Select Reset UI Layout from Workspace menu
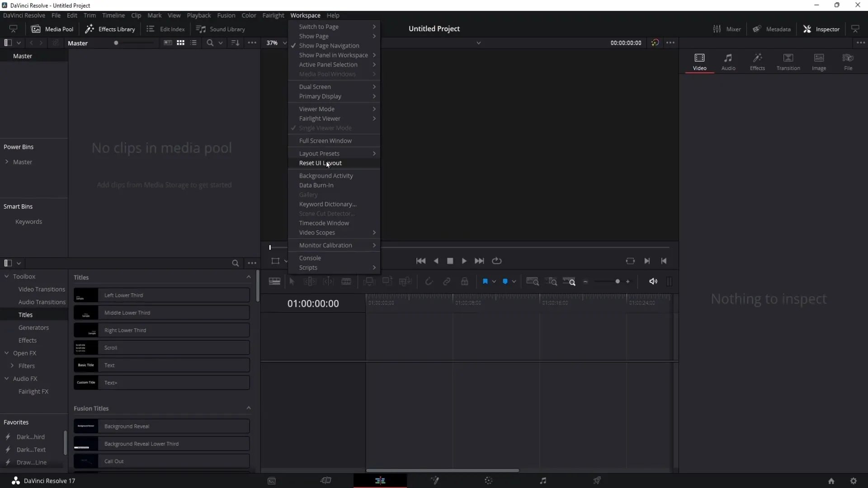 pyautogui.click(x=320, y=163)
